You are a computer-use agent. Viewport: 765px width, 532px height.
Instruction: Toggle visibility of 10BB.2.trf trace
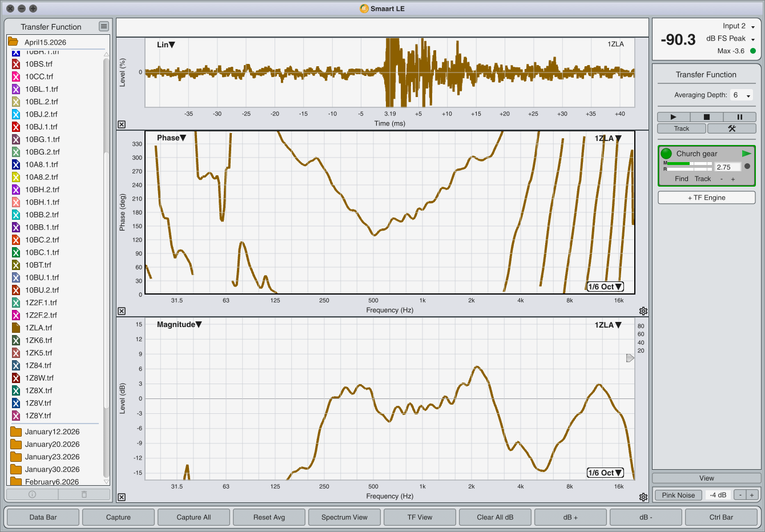click(x=16, y=215)
